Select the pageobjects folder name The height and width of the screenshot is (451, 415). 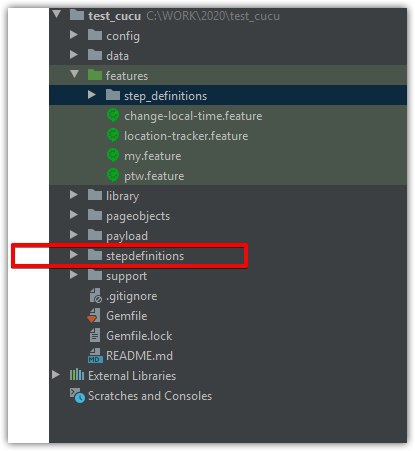[x=138, y=216]
